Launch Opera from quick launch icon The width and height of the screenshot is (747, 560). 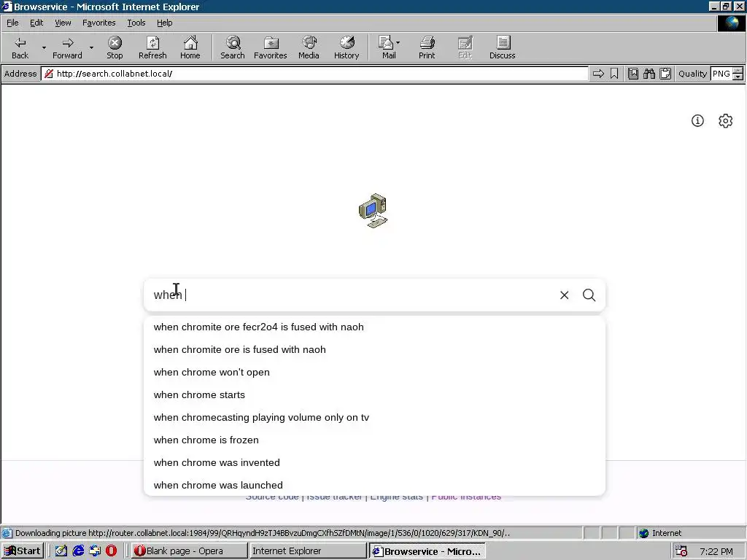tap(112, 551)
